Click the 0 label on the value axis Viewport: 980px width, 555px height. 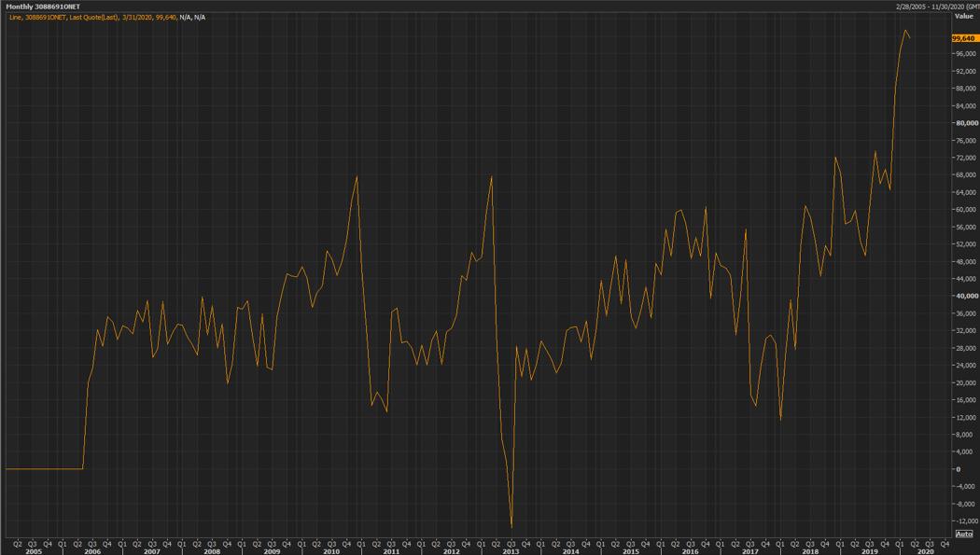[958, 468]
